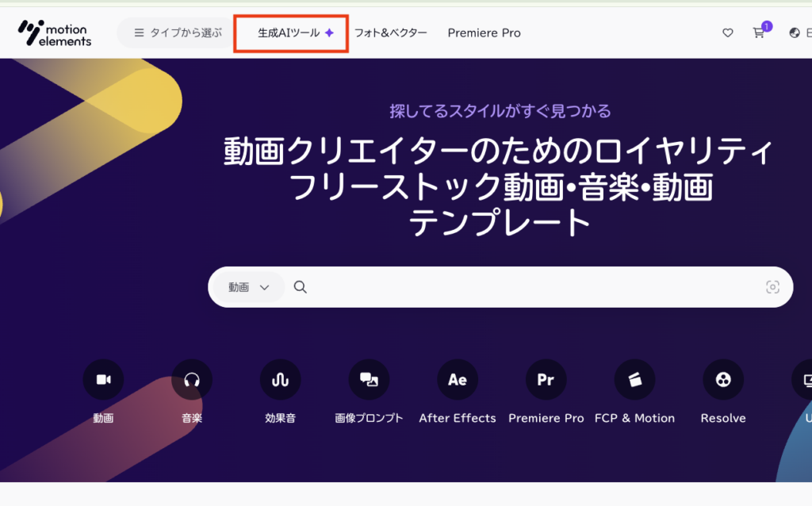Expand the 動画 search type dropdown
The image size is (812, 506).
(249, 287)
